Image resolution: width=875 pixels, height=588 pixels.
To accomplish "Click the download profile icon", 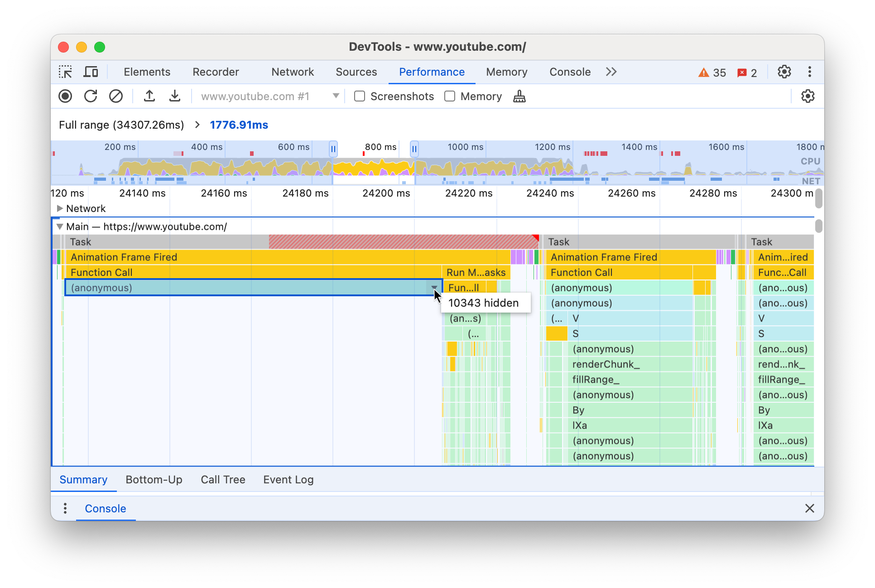I will click(x=173, y=96).
